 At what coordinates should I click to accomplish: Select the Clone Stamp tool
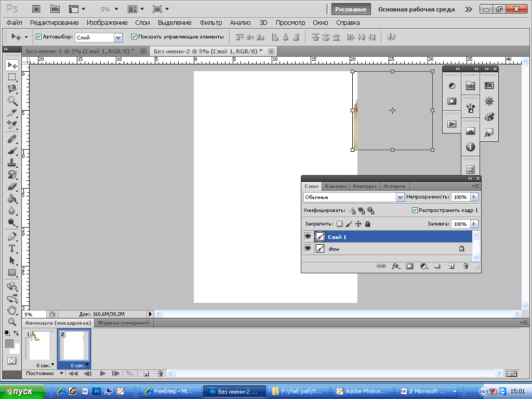(12, 163)
